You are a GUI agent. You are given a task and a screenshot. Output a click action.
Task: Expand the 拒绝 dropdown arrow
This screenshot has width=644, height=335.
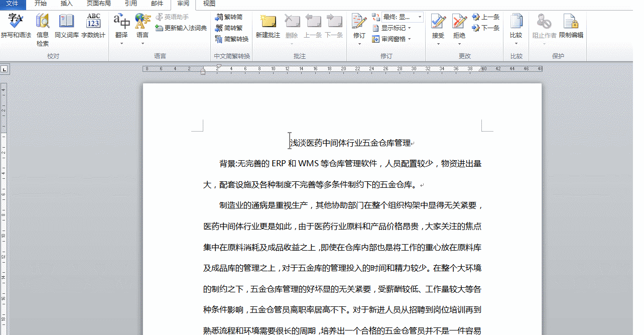(x=459, y=43)
